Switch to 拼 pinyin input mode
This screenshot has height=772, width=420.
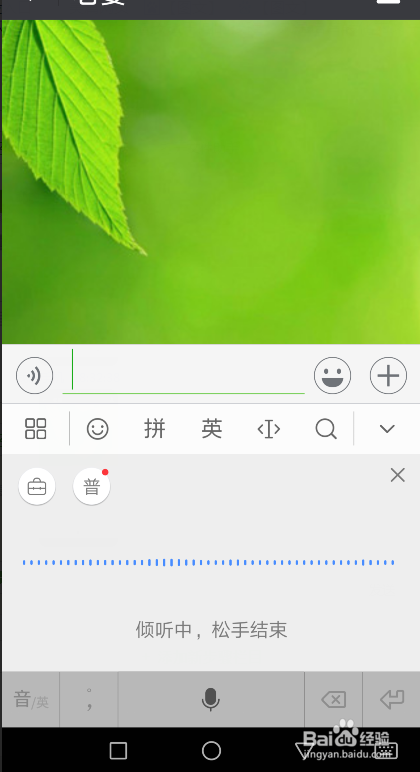155,429
